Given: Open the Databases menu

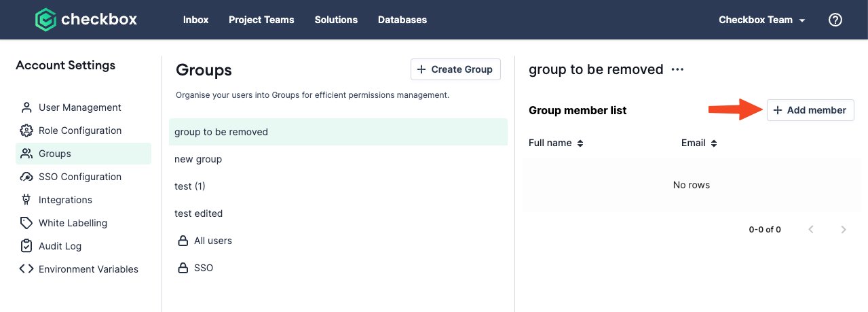Looking at the screenshot, I should coord(402,20).
